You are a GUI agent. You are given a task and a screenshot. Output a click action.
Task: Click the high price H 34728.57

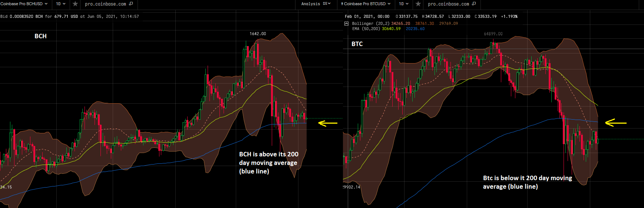(433, 16)
